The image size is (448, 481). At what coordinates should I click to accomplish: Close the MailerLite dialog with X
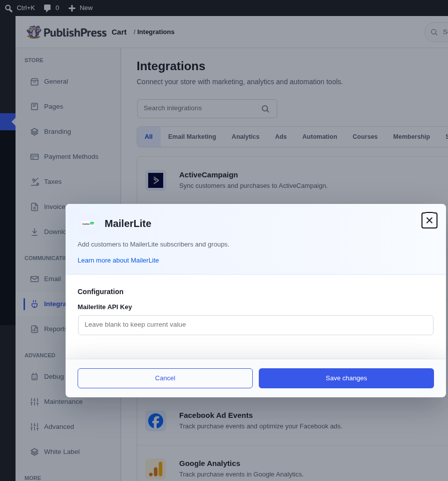(x=429, y=220)
